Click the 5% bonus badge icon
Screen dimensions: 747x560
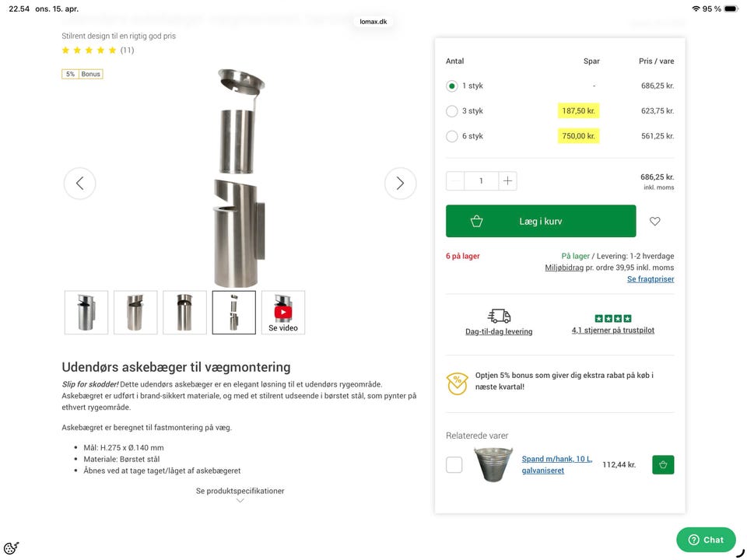coord(457,383)
